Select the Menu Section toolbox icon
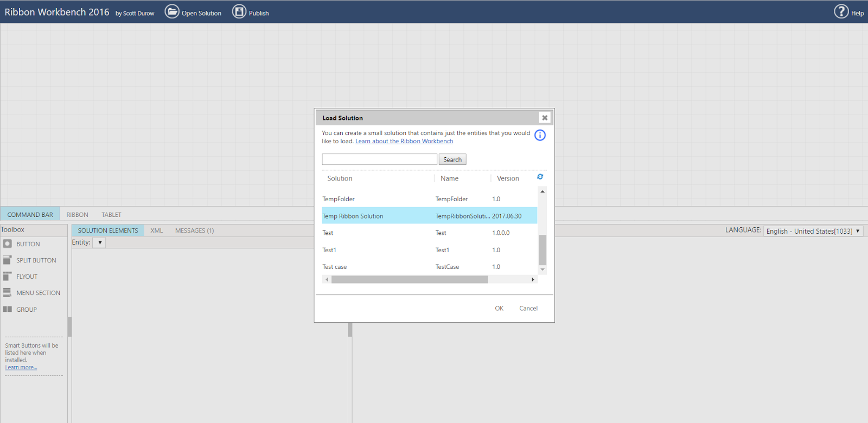 click(x=7, y=292)
